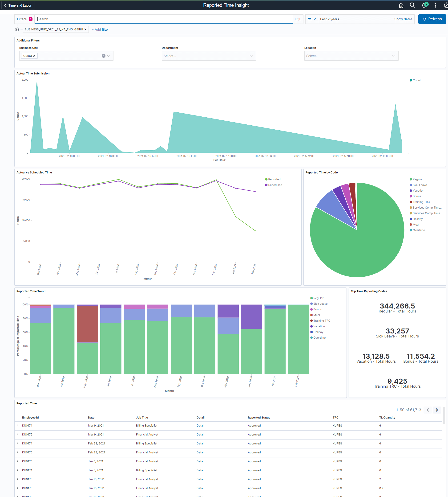Open filter settings via the gear icon
Image resolution: width=448 pixels, height=497 pixels.
click(x=17, y=29)
